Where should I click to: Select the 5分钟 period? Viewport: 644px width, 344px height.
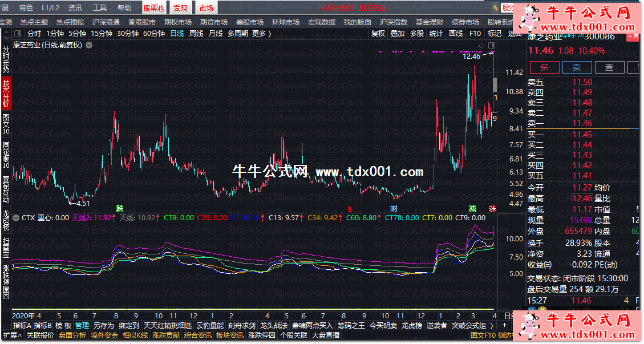77,34
